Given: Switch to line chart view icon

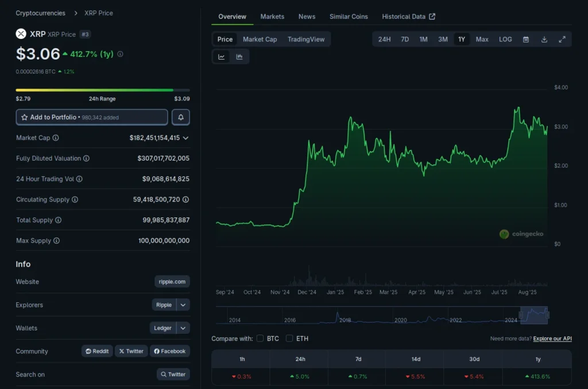Looking at the screenshot, I should click(221, 57).
